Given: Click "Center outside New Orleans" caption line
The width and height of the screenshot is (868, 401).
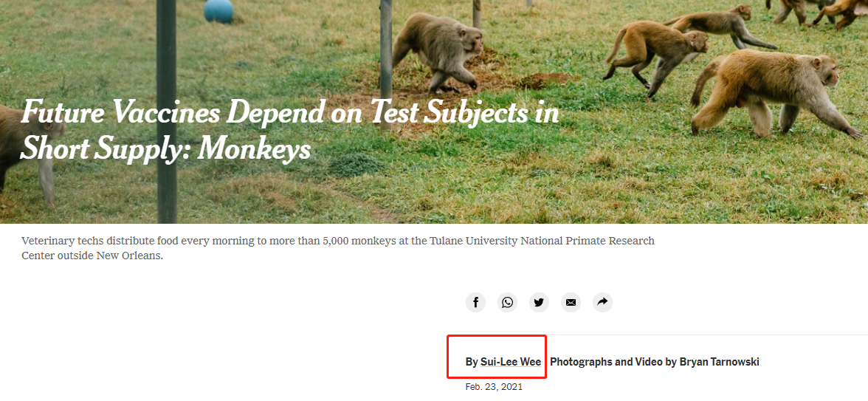Looking at the screenshot, I should coord(92,256).
